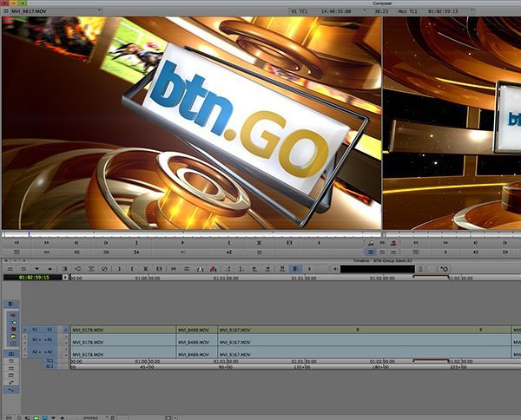The image size is (521, 420).
Task: Click the speaker icon beside the audio meter
Action: click(335, 269)
